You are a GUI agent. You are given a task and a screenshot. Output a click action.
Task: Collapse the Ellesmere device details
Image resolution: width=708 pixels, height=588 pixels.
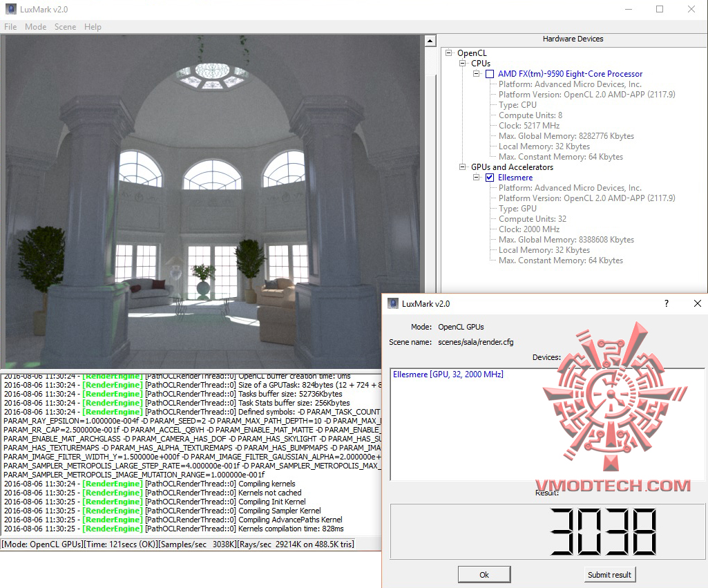click(476, 178)
